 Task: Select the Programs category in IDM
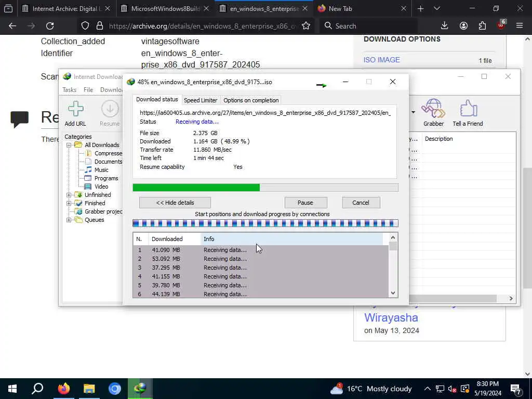[106, 179]
